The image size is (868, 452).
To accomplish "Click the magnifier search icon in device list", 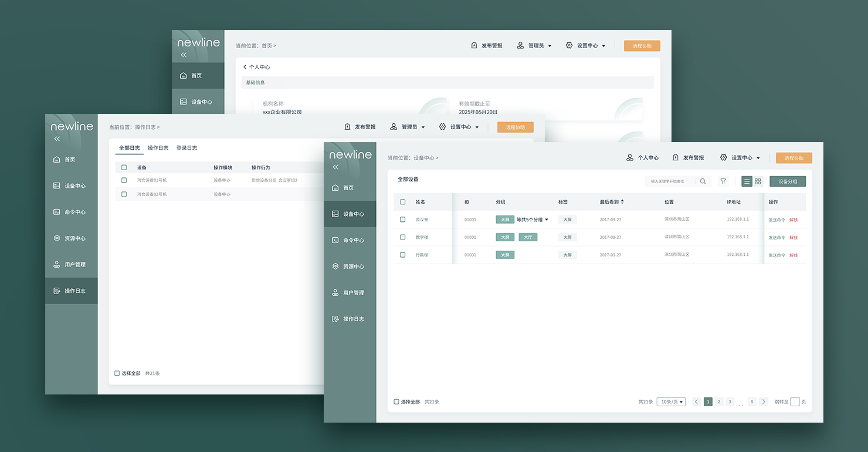I will pos(703,181).
